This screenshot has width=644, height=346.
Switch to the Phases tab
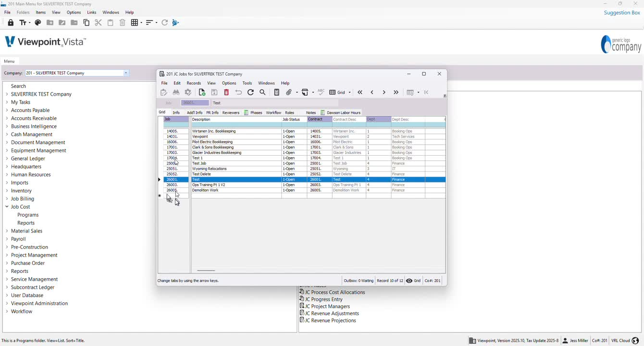[253, 112]
